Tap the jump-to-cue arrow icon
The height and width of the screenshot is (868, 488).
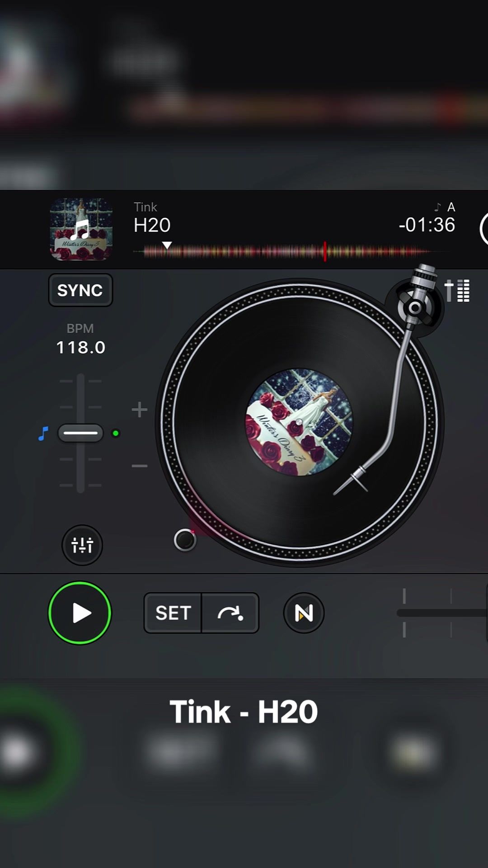(230, 613)
